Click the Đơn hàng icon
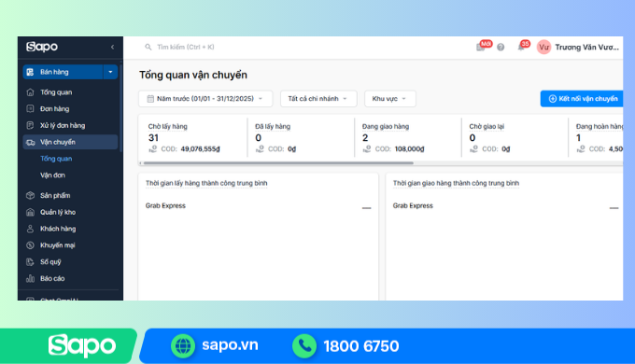Viewport: 635px width, 364px height. 30,109
